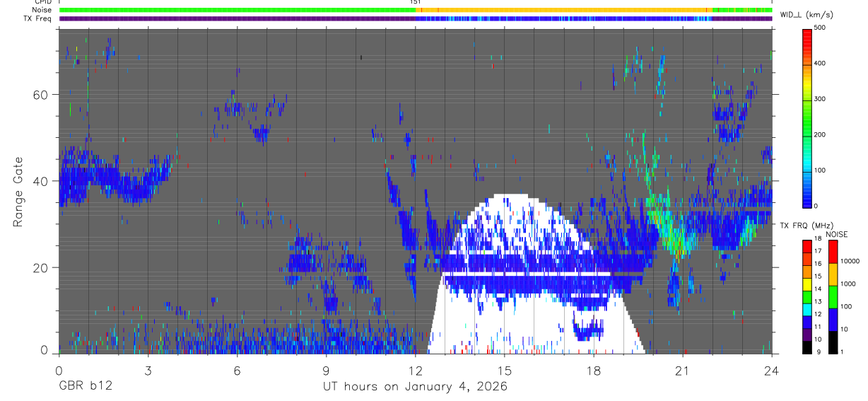868x401 pixels.
Task: Click the purple TX Freq strip before hour 12
Action: point(237,18)
